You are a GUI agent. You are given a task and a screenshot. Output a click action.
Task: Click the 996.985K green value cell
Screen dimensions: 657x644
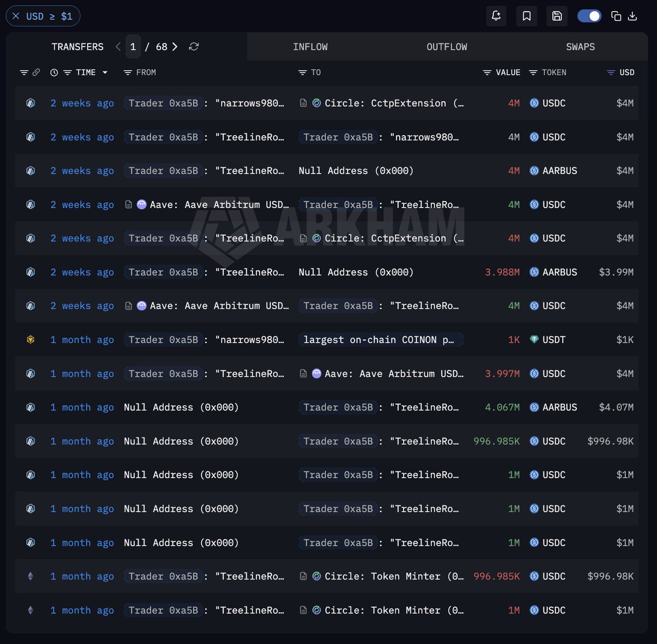pos(497,441)
